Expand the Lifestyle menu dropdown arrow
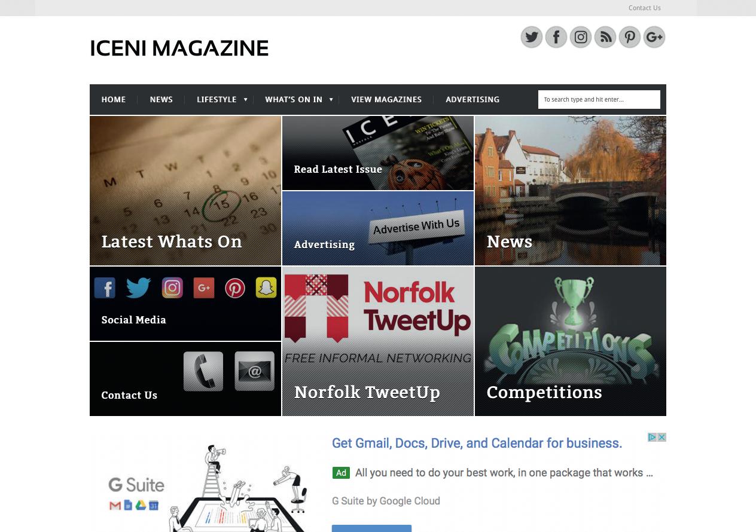The image size is (756, 532). (245, 100)
